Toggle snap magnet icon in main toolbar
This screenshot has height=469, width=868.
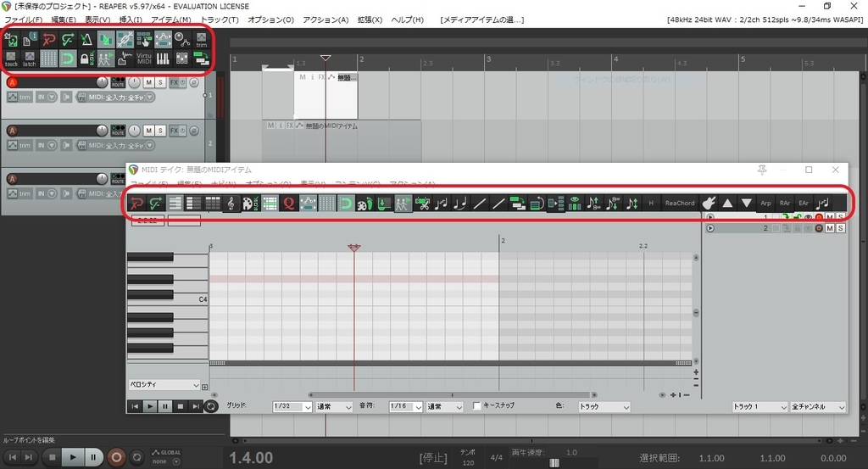tap(68, 59)
